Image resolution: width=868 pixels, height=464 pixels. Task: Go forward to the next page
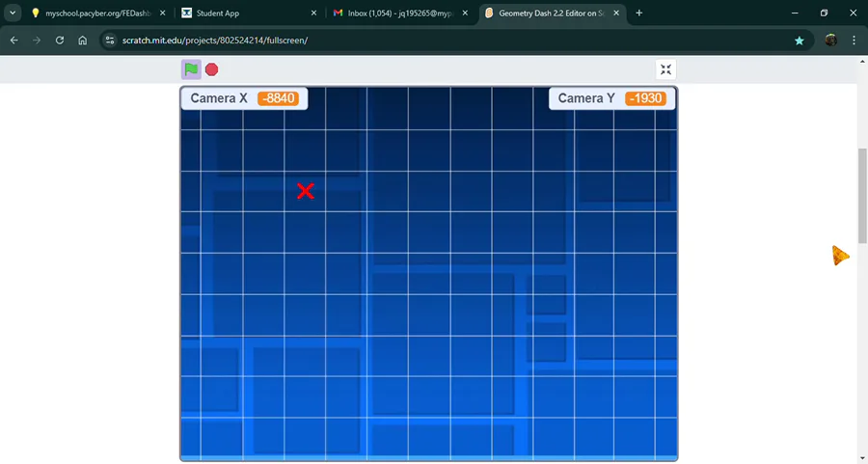(37, 40)
